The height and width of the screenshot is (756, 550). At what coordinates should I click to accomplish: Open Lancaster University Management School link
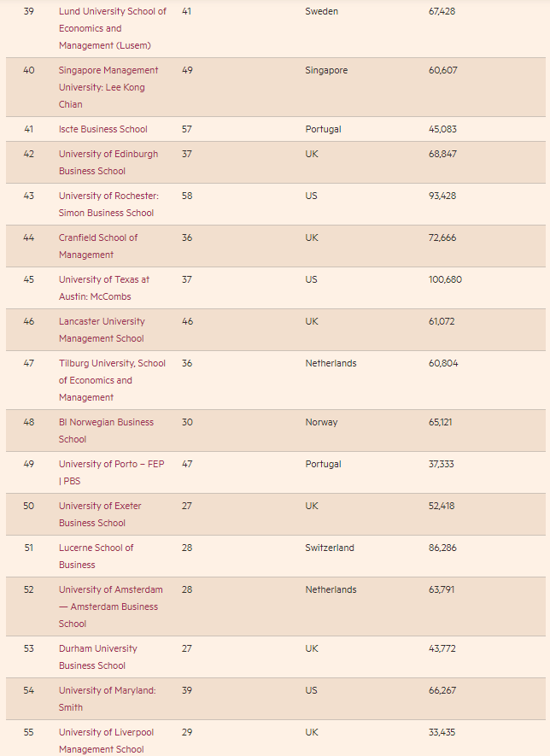pos(102,330)
